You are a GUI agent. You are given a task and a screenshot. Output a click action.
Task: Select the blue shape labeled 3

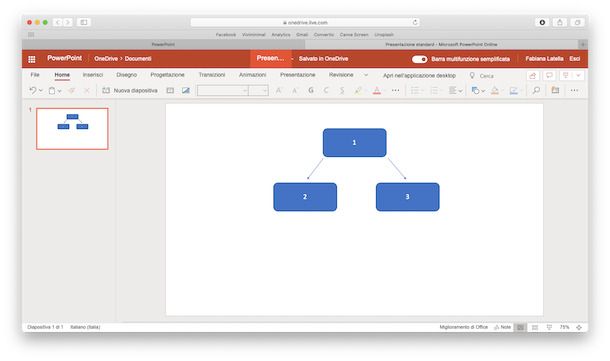point(407,197)
